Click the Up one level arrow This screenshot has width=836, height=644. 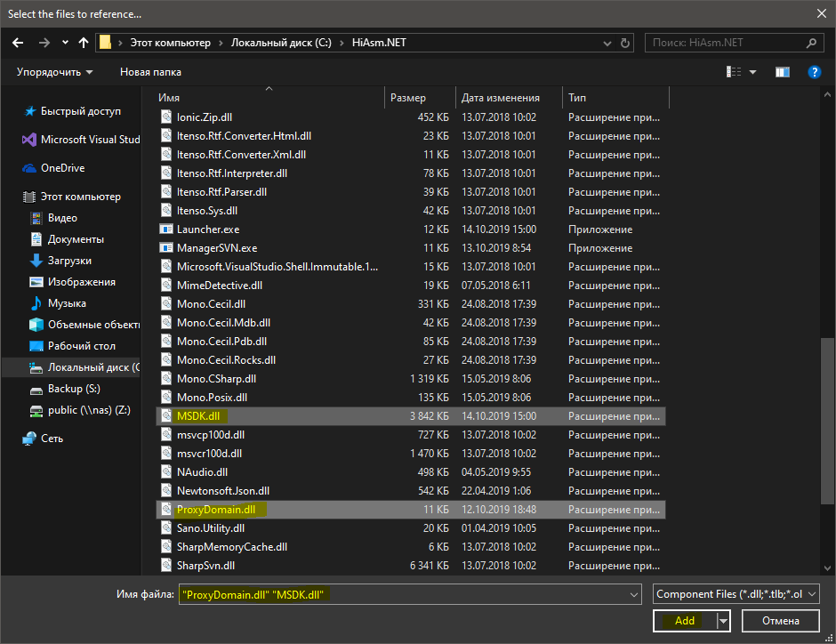(84, 43)
